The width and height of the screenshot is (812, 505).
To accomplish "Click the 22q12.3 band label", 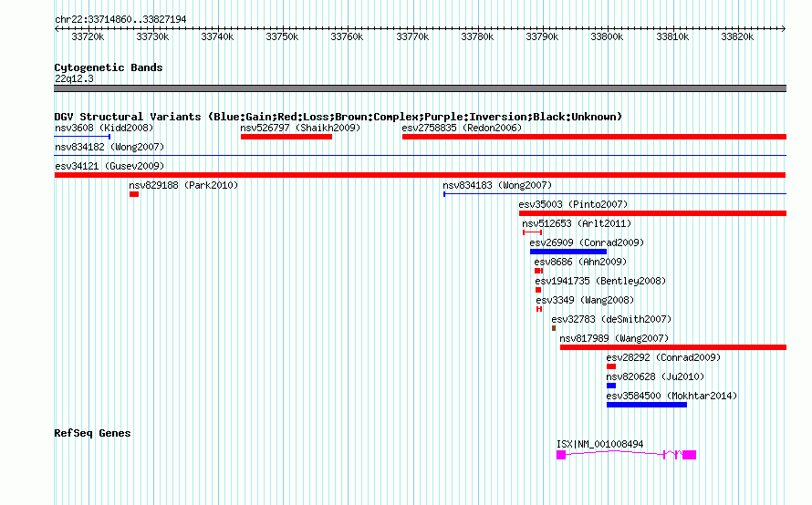I will 75,78.
